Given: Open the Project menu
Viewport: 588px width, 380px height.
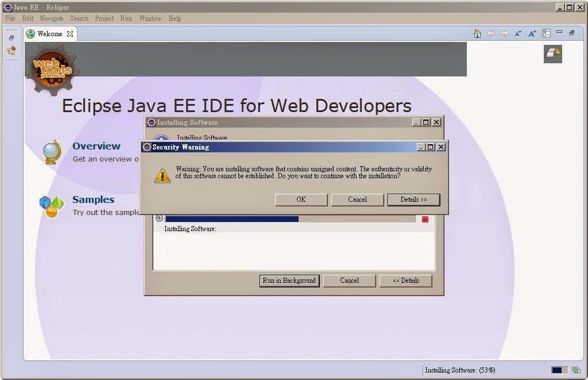Looking at the screenshot, I should 105,18.
